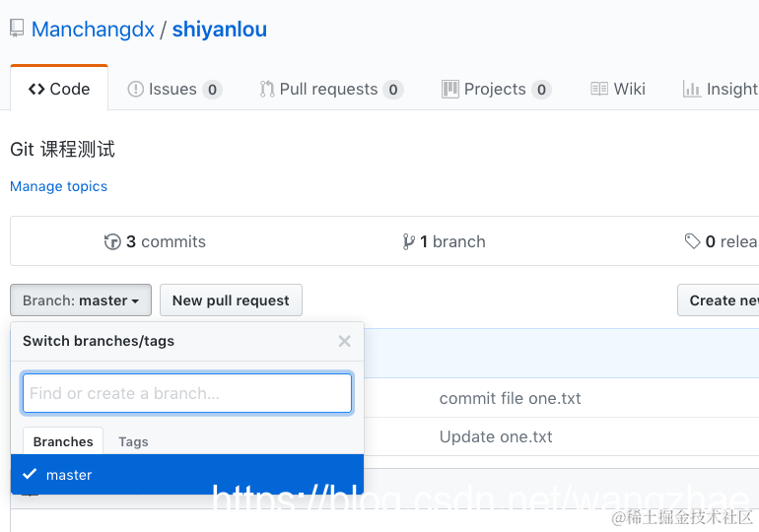The height and width of the screenshot is (532, 759).
Task: Click the Issues count badge 0
Action: (212, 90)
